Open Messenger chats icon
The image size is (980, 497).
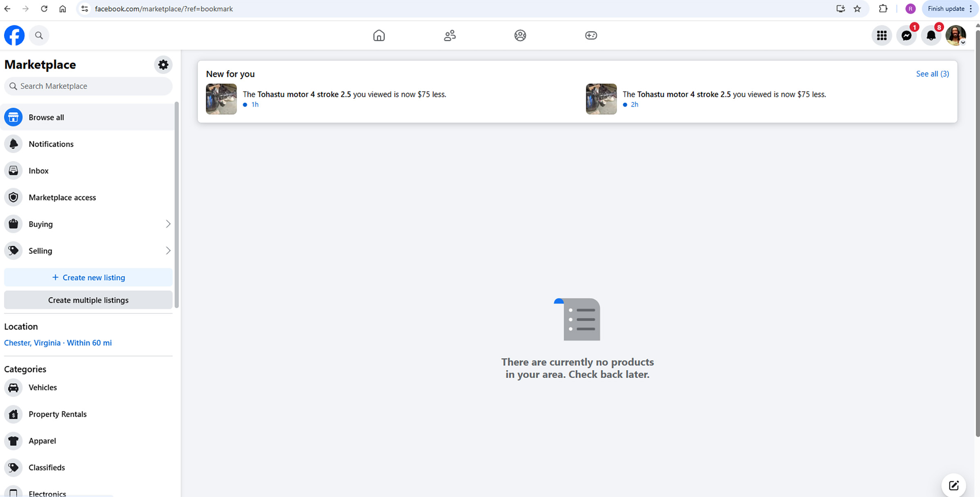click(906, 35)
